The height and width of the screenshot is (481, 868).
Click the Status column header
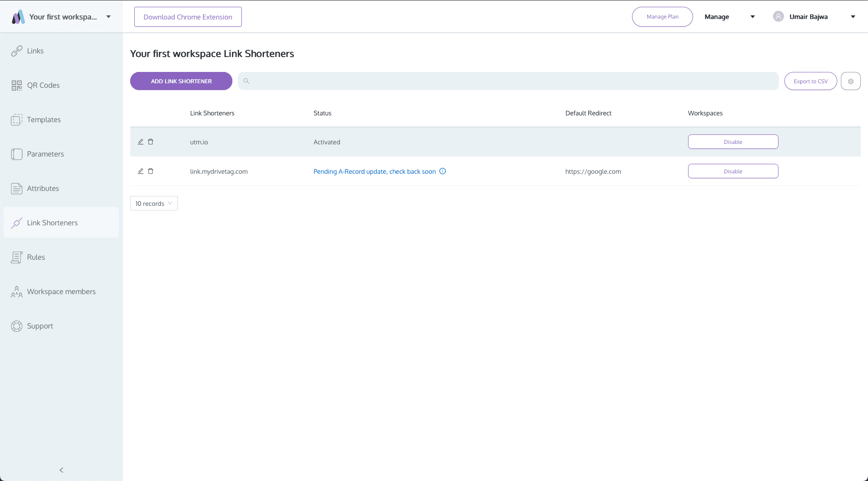(x=322, y=113)
